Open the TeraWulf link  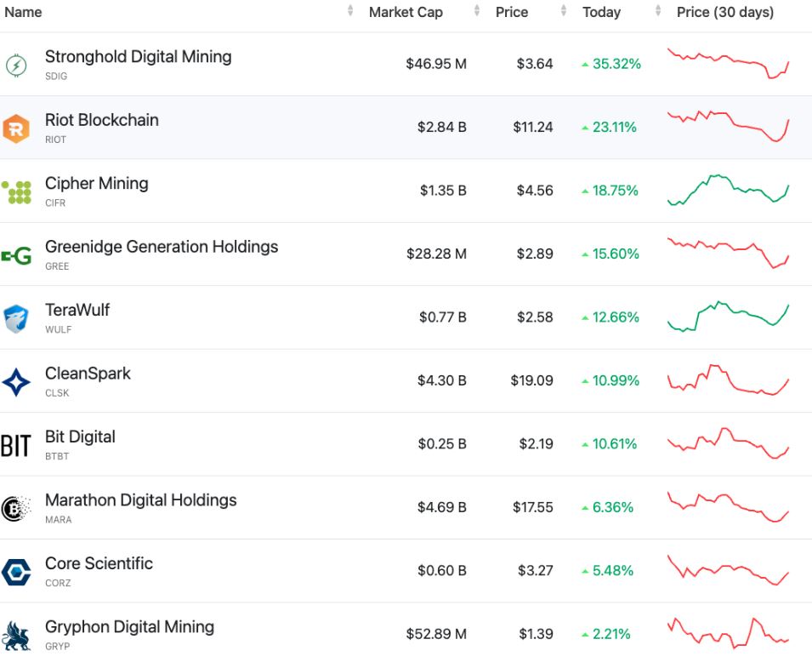pyautogui.click(x=77, y=310)
